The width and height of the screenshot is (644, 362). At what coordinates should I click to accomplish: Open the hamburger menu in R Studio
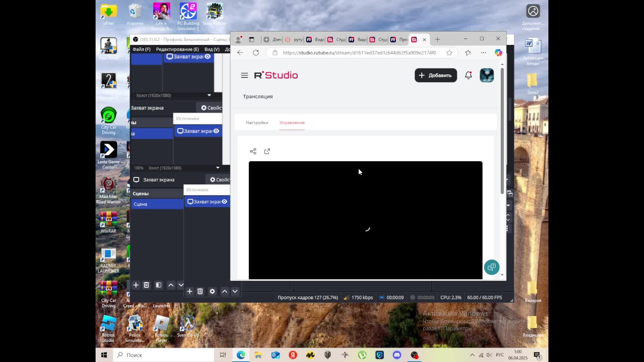(x=244, y=75)
